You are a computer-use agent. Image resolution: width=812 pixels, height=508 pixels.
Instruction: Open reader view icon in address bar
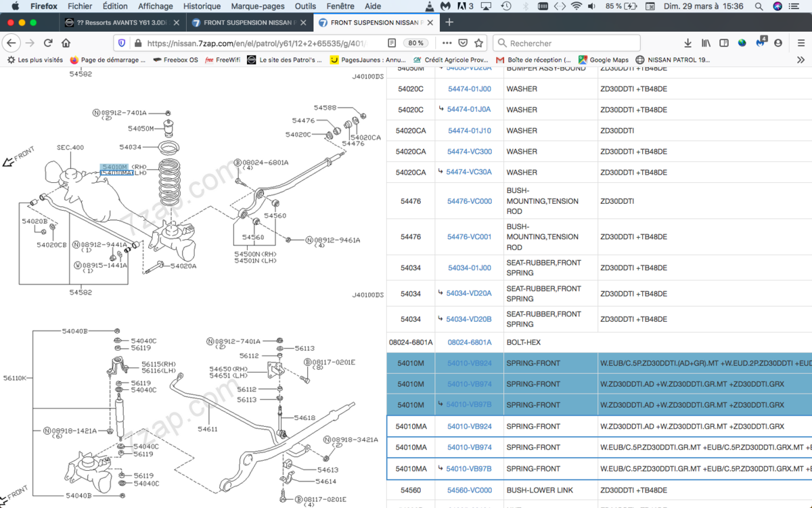pyautogui.click(x=392, y=43)
